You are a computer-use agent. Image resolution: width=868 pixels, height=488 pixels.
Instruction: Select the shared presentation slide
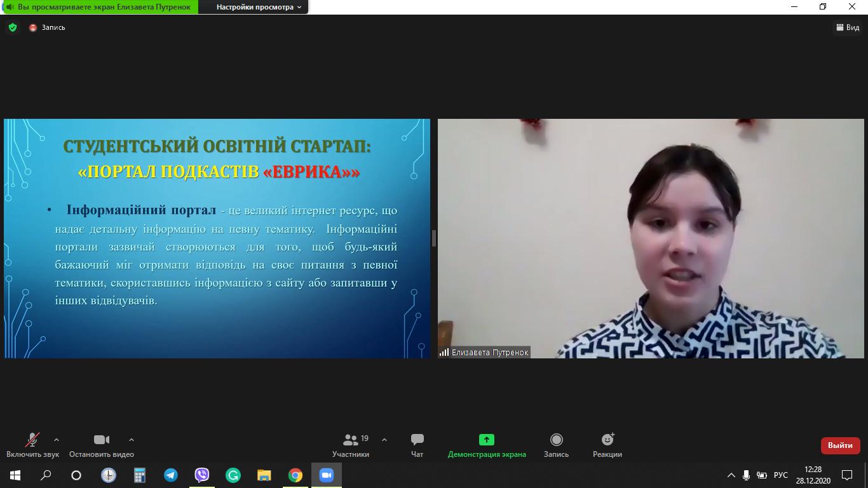[217, 238]
